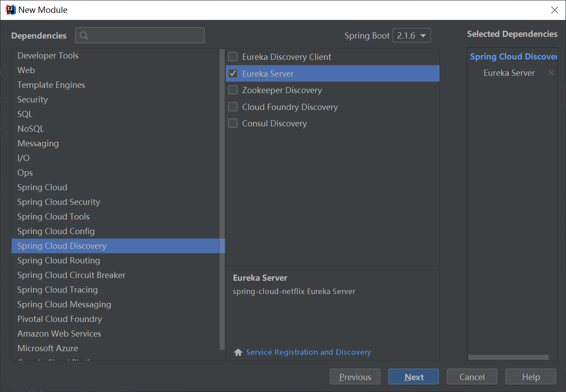The image size is (566, 392).
Task: Select the I/O category
Action: [115, 158]
